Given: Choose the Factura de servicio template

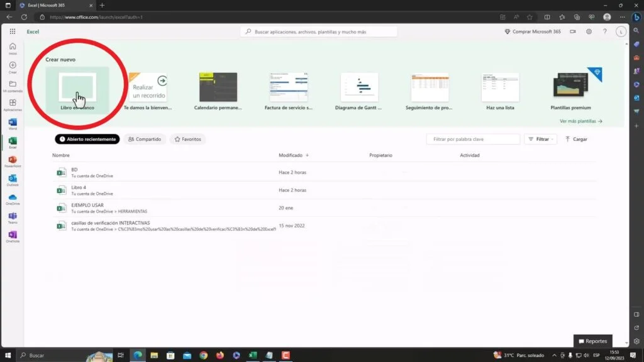Looking at the screenshot, I should tap(288, 90).
